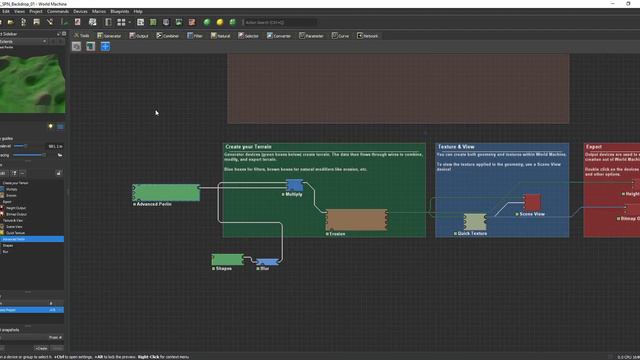Image resolution: width=640 pixels, height=360 pixels.
Task: Open the Edit menu
Action: pos(5,11)
